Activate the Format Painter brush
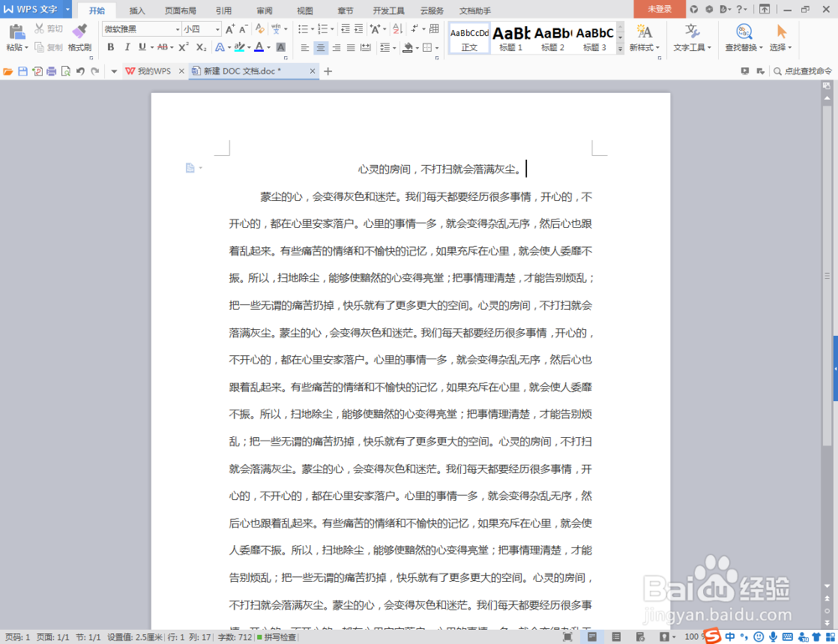 80,31
